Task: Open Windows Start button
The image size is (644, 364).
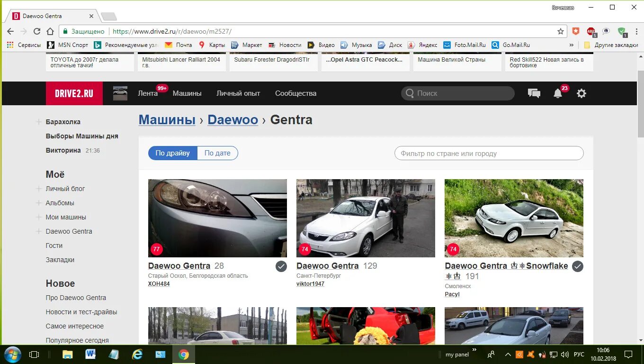Action: coord(12,355)
